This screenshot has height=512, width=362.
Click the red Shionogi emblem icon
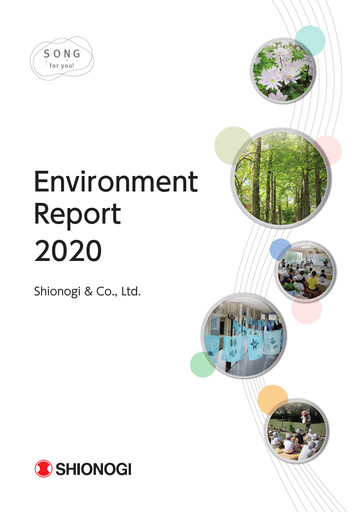tap(44, 469)
